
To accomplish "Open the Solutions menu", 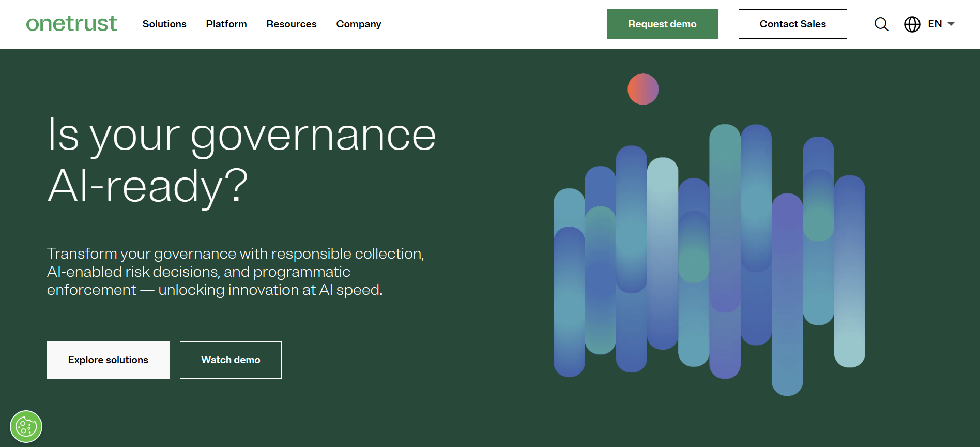I will click(x=164, y=24).
